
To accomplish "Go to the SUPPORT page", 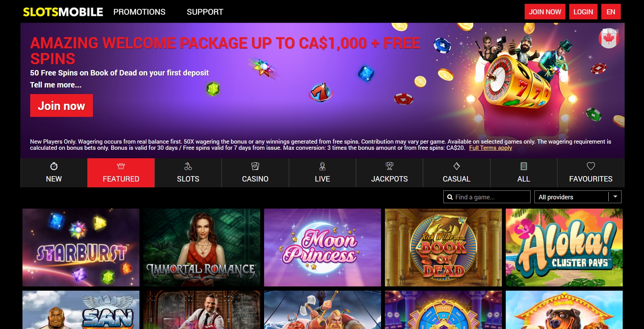I will point(205,12).
